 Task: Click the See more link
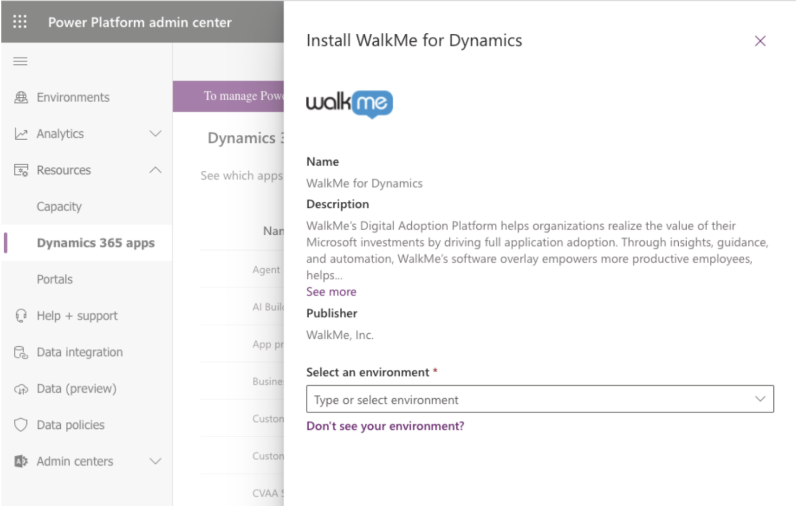point(331,291)
